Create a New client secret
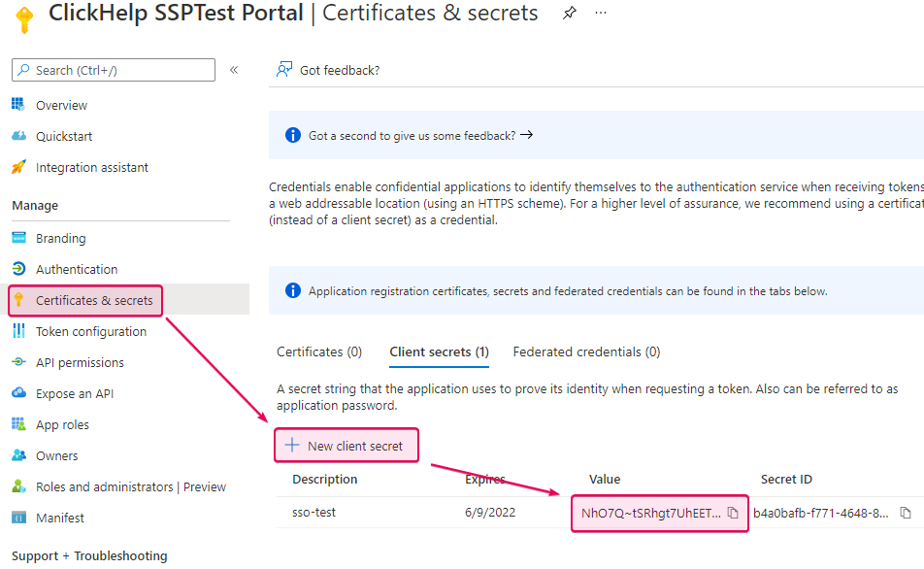 [346, 445]
